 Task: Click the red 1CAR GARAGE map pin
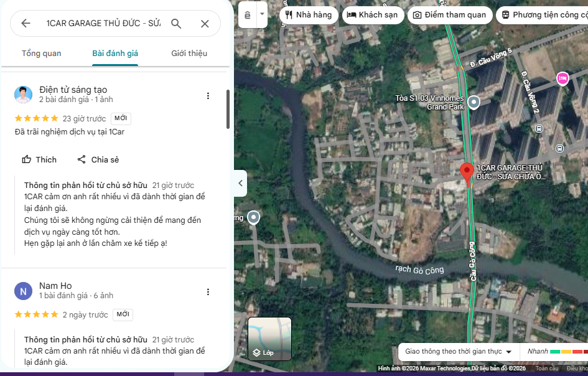(467, 172)
